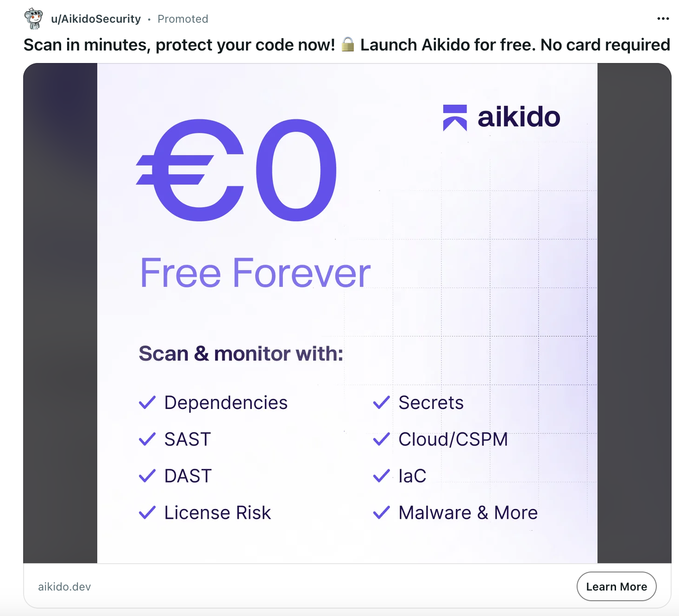Open post options for this promoted ad
This screenshot has height=616, width=679.
click(663, 18)
